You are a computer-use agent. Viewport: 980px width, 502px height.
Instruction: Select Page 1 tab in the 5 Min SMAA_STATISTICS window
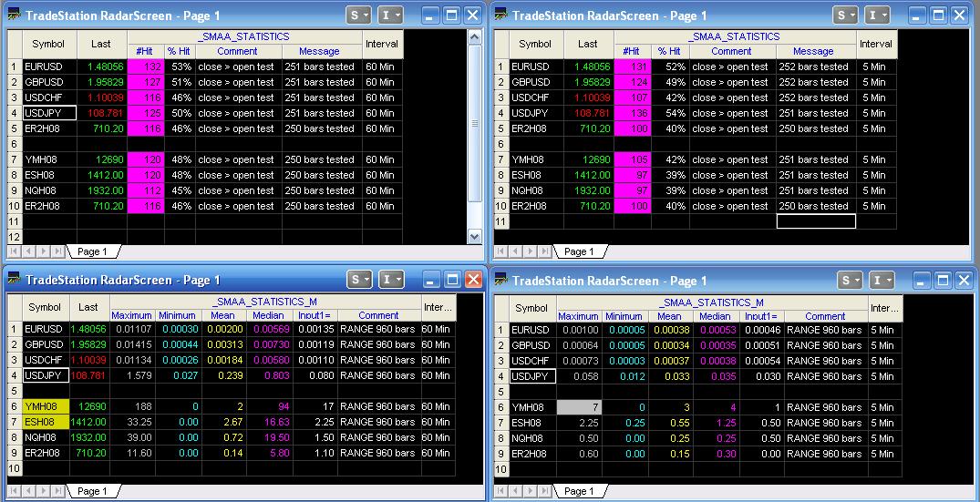point(580,251)
